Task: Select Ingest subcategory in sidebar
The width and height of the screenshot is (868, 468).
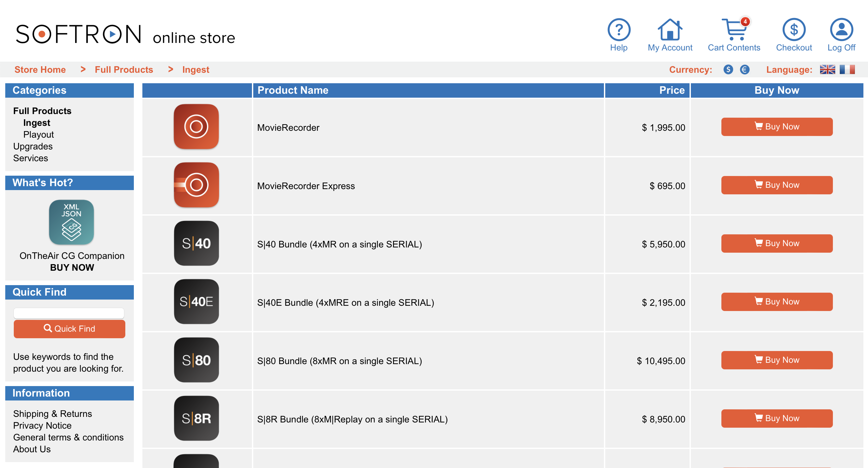Action: (x=37, y=123)
